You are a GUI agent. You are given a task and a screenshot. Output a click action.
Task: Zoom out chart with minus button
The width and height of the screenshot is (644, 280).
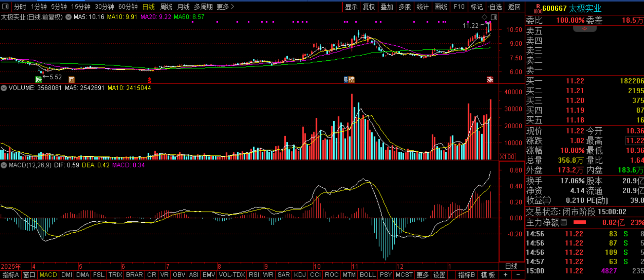[x=518, y=275]
